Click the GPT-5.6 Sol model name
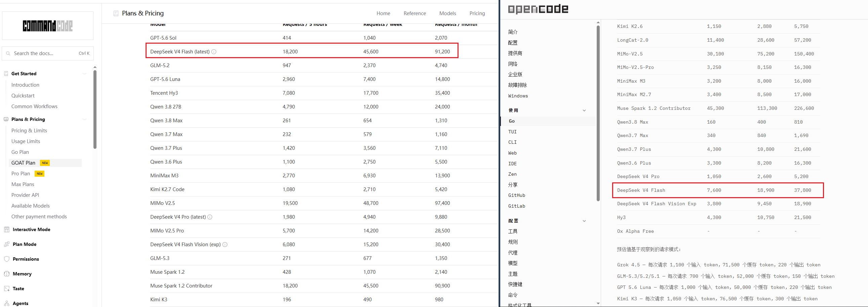868x307 pixels. click(x=163, y=38)
